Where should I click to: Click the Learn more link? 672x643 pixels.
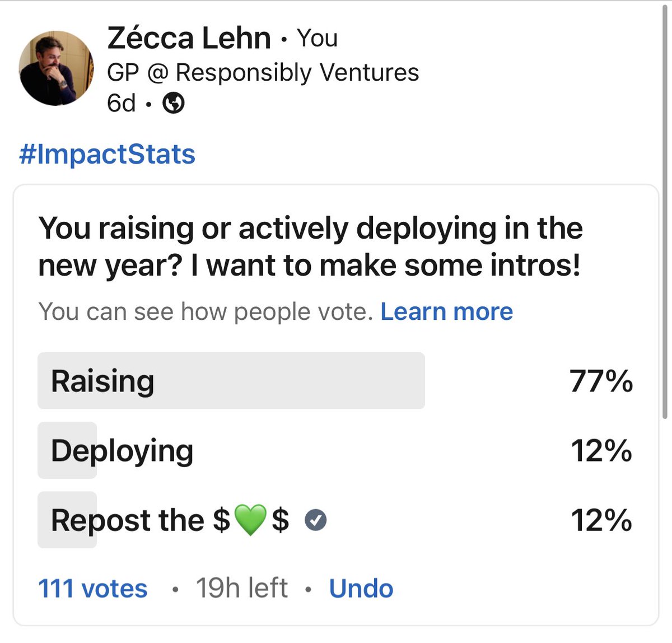446,311
